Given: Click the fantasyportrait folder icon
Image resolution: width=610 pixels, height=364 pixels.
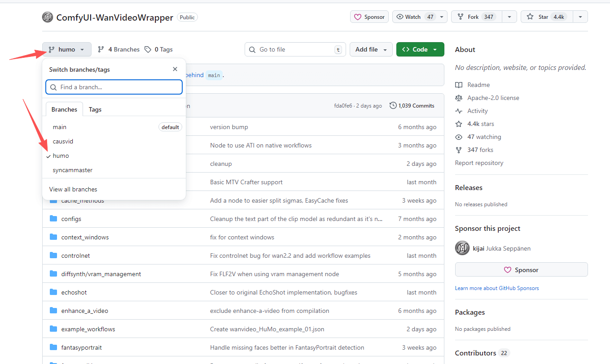Looking at the screenshot, I should pyautogui.click(x=53, y=347).
